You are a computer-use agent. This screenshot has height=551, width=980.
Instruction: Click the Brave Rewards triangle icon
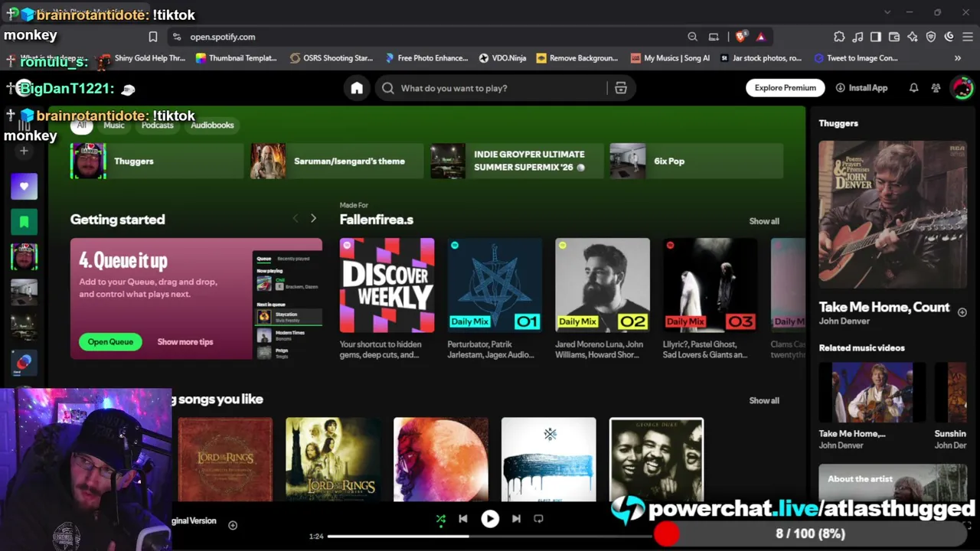tap(760, 37)
